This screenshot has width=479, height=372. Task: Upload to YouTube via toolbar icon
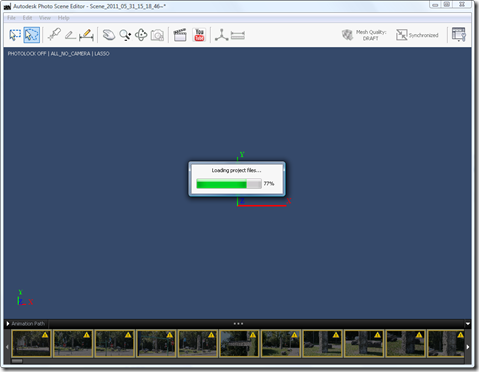point(199,35)
